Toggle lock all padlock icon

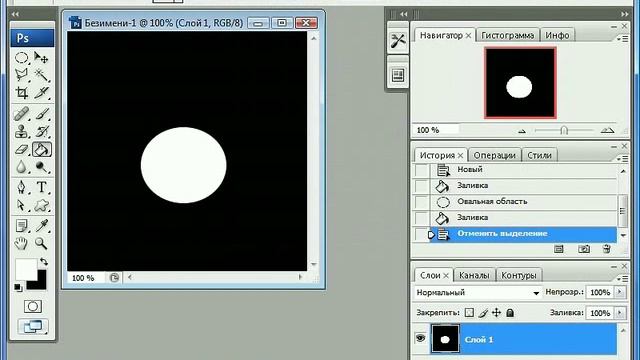510,313
